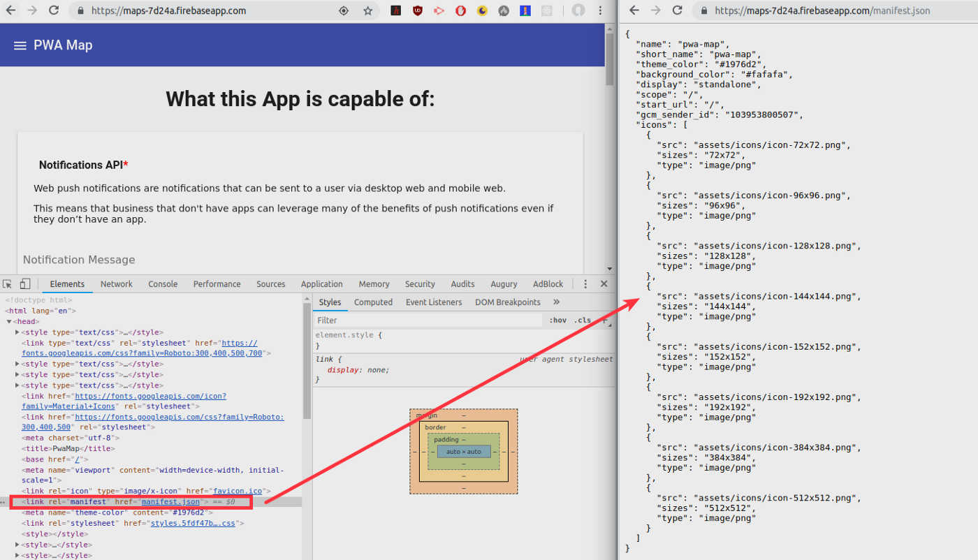Viewport: 978px width, 560px height.
Task: Open the Augury tab
Action: 504,284
